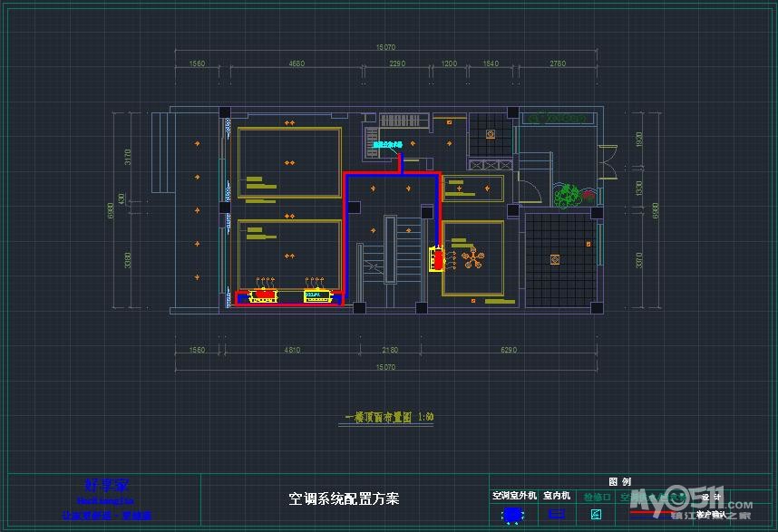Click the 4680 dimension text
This screenshot has width=778, height=532.
296,63
